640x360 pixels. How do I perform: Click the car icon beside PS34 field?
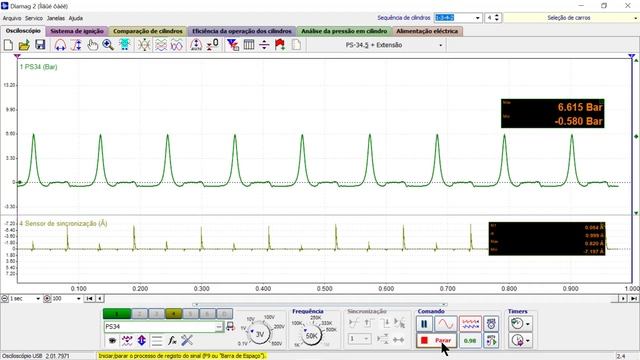230,327
